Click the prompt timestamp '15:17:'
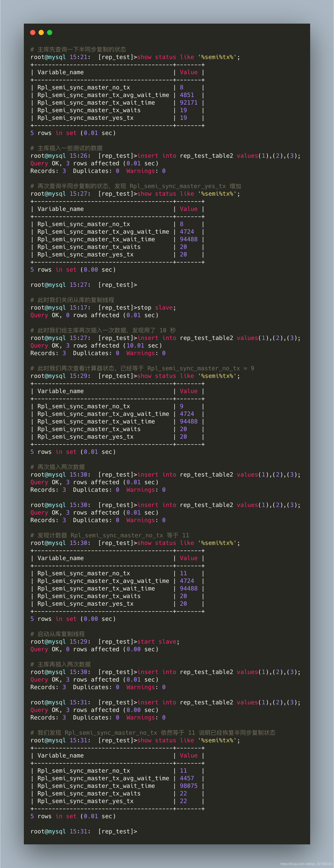This screenshot has width=334, height=868. [x=80, y=308]
